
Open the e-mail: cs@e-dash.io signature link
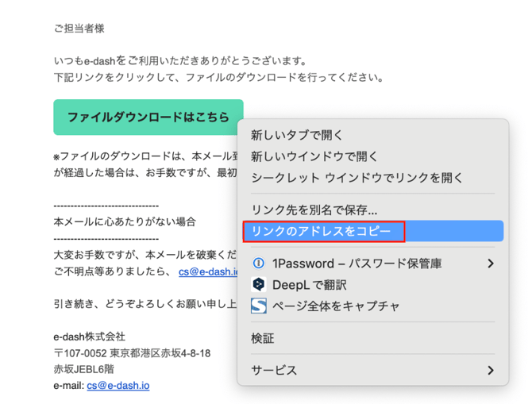click(118, 385)
